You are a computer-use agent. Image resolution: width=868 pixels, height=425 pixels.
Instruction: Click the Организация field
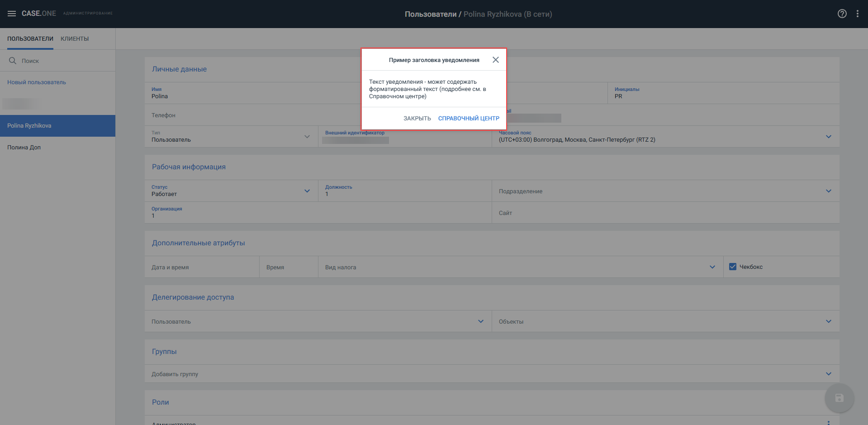(318, 213)
